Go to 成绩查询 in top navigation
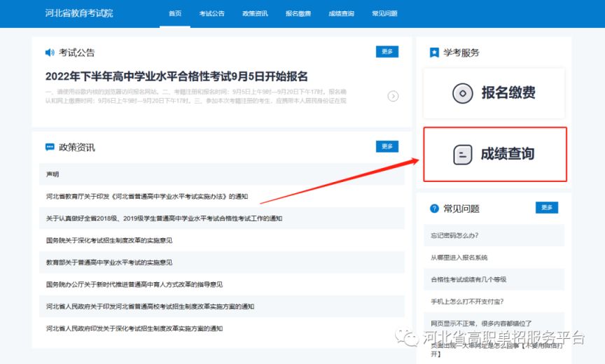This screenshot has width=605, height=364. 342,13
